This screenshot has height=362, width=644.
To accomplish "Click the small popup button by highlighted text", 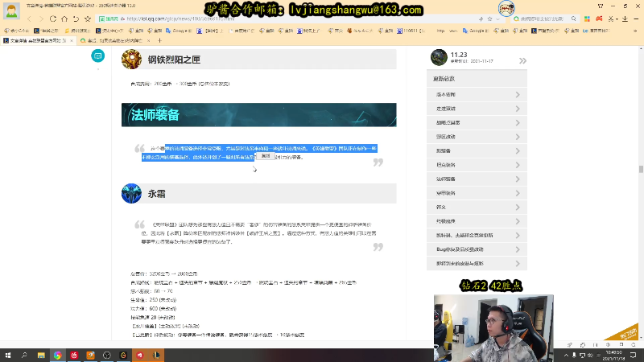I will (266, 156).
